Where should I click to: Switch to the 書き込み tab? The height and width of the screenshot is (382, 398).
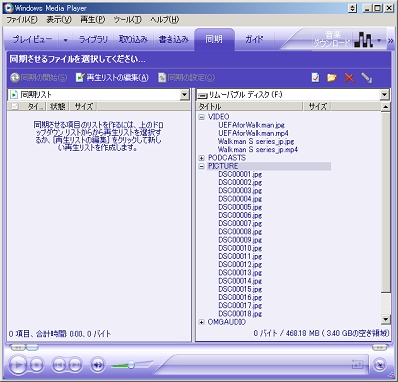(x=174, y=39)
